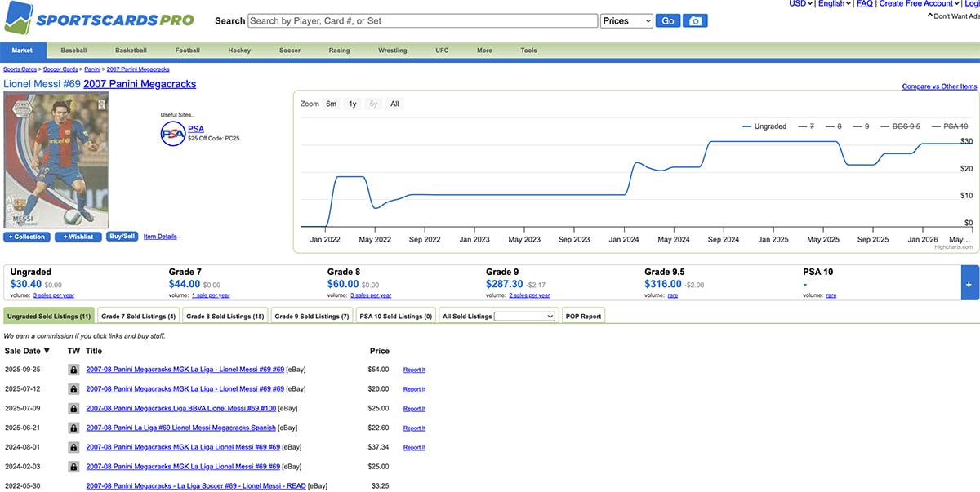Screen dimensions: 980x492
Task: Open the Wrestling navigation menu
Action: pyautogui.click(x=393, y=51)
